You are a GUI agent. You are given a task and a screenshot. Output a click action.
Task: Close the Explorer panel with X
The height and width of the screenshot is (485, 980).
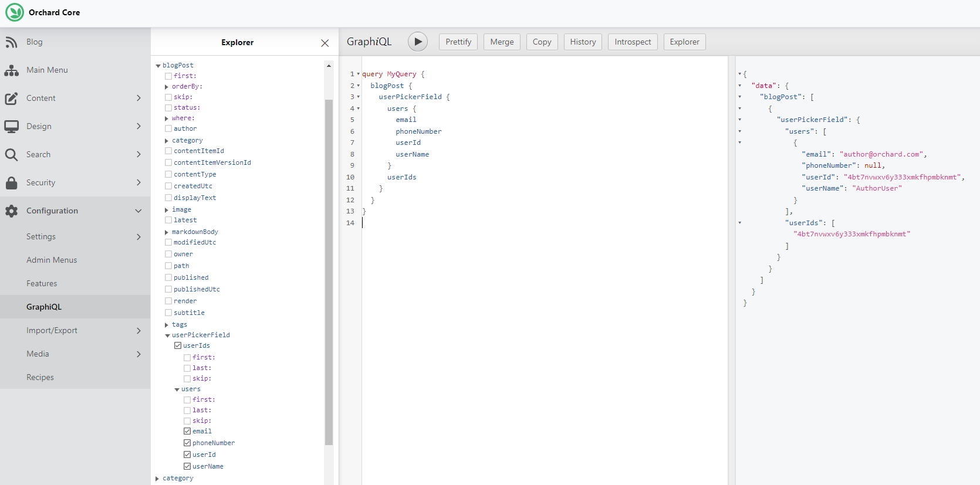(325, 43)
